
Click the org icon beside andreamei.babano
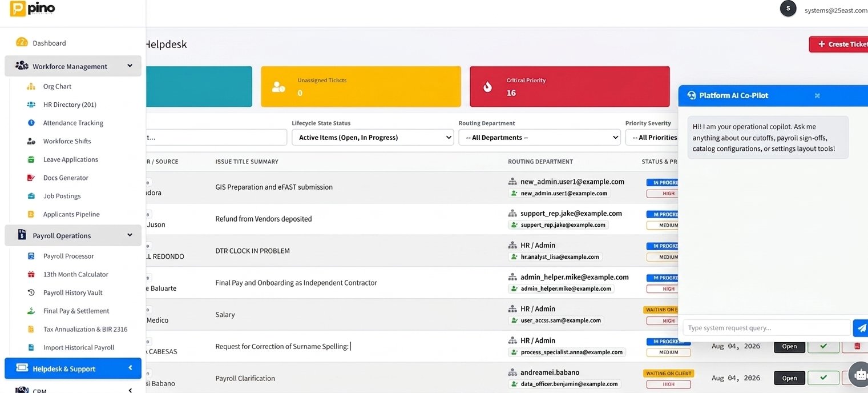pos(512,372)
